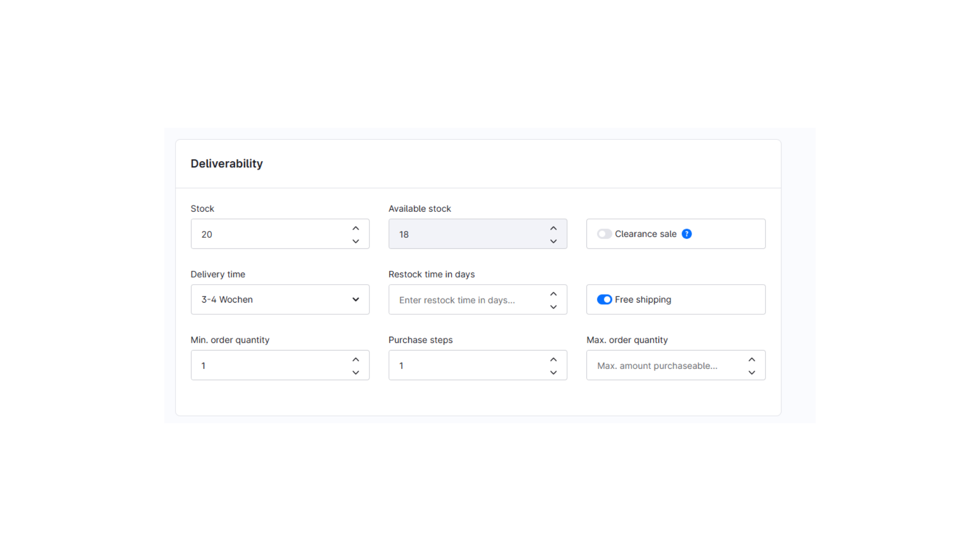Viewport: 980px width, 551px height.
Task: Click the Clearance sale help question-mark icon
Action: (x=687, y=234)
